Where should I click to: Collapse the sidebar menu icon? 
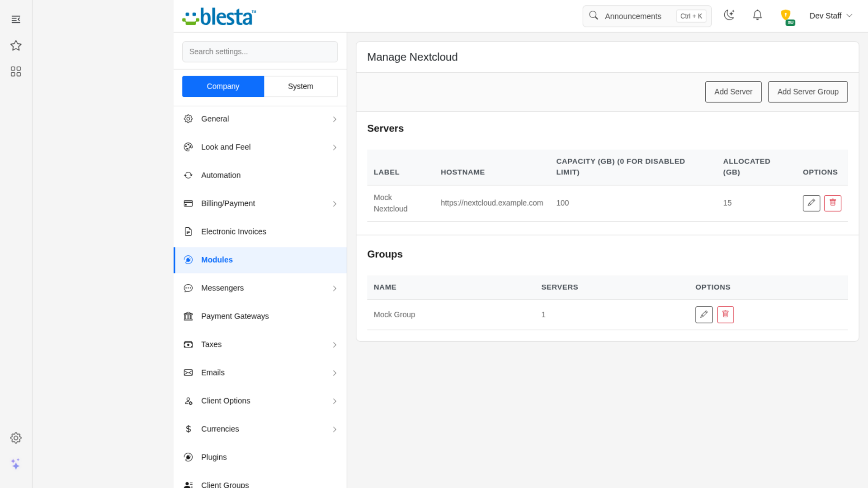16,19
